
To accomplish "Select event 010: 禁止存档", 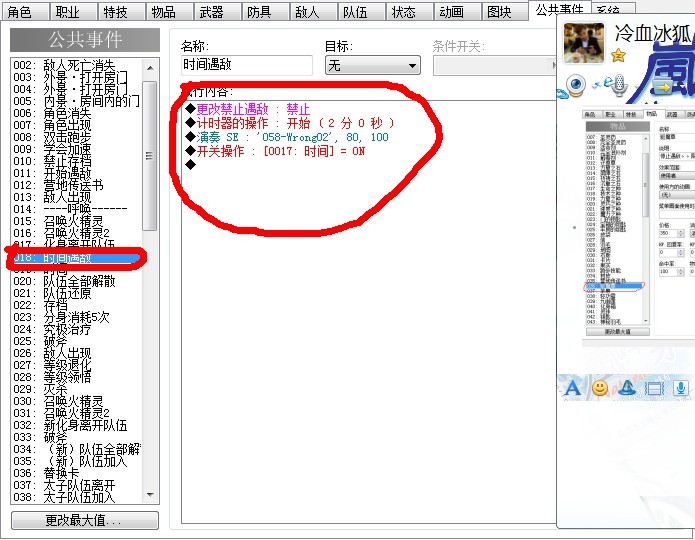I will pyautogui.click(x=76, y=161).
